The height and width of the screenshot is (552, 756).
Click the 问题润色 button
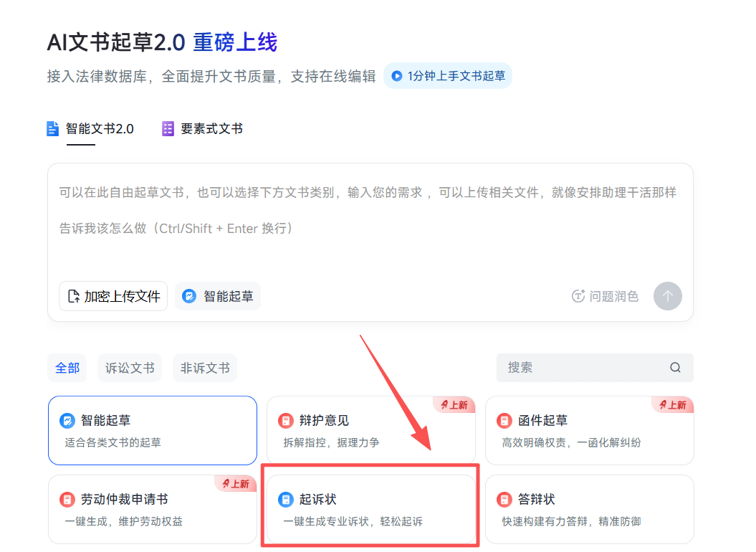pos(605,296)
